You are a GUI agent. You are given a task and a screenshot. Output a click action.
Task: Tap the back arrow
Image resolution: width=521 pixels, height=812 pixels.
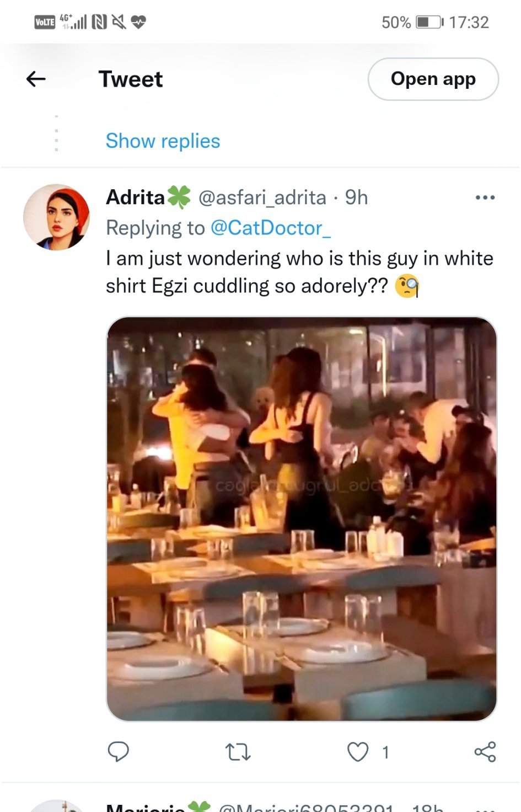coord(36,79)
